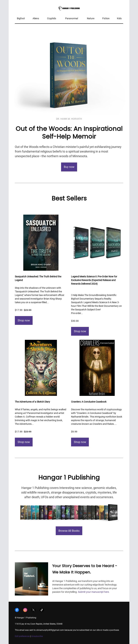Open the Facebook social icon
The height and width of the screenshot is (644, 138).
coord(17,610)
